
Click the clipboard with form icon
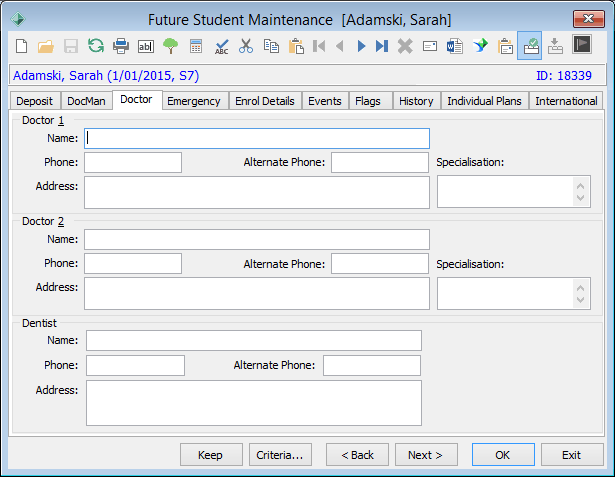(505, 46)
